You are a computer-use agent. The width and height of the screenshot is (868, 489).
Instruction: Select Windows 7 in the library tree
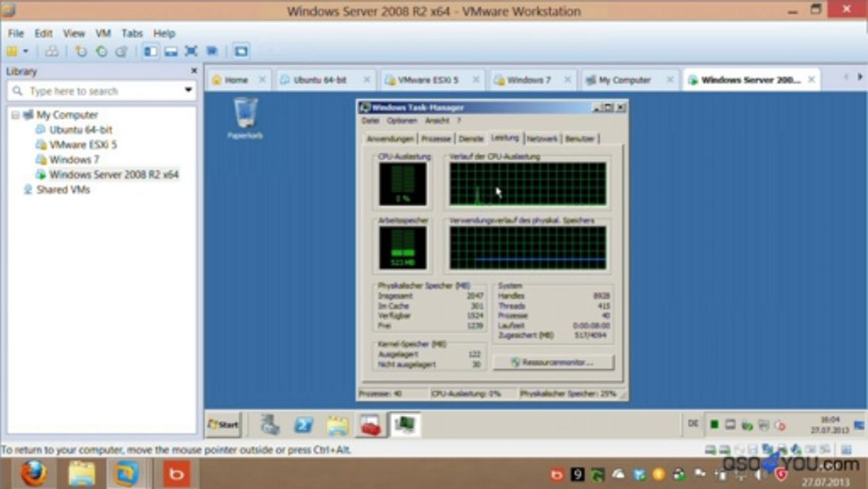(x=74, y=160)
